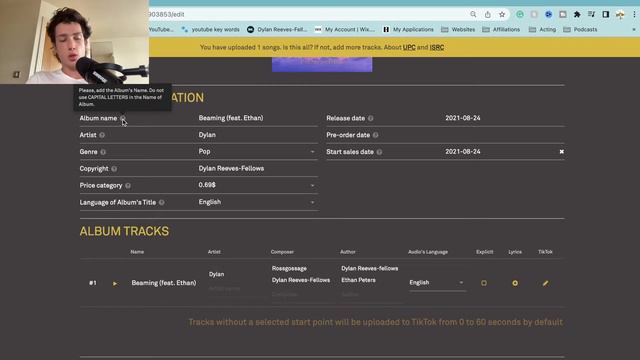
Task: Click Start sales date info icon
Action: point(379,152)
